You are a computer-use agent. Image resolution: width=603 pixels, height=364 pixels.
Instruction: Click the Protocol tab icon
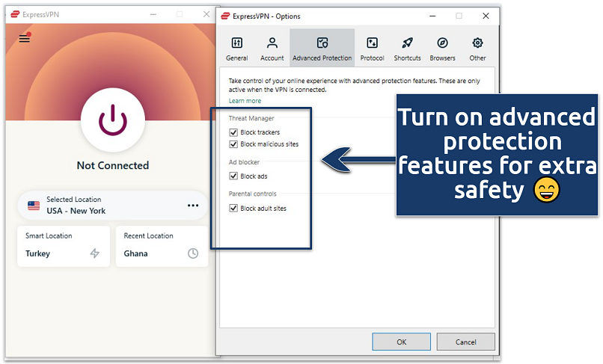pyautogui.click(x=372, y=43)
